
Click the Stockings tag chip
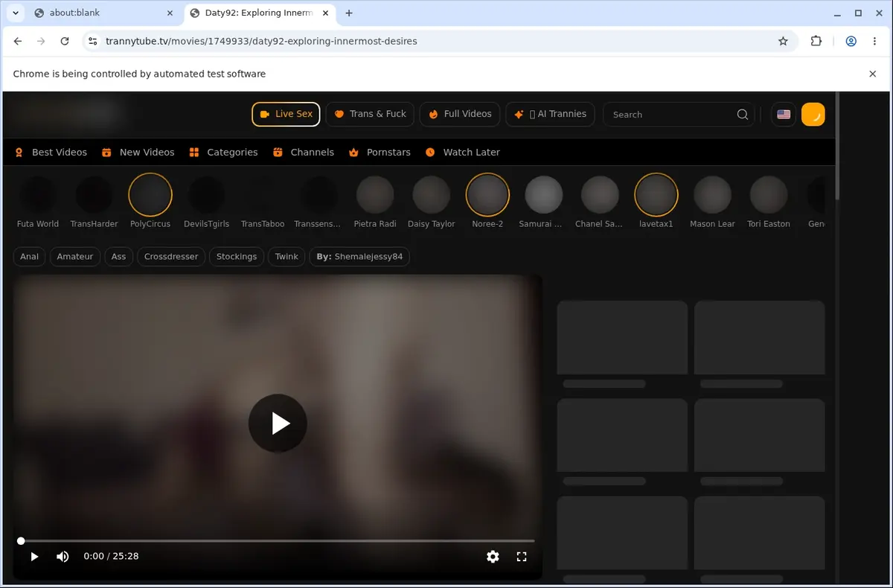(x=237, y=257)
